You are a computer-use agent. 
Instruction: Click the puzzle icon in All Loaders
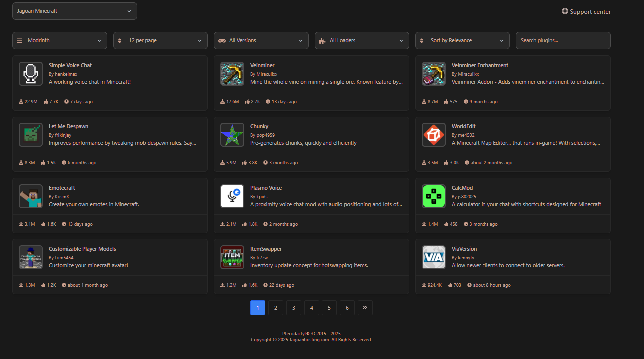click(x=322, y=41)
